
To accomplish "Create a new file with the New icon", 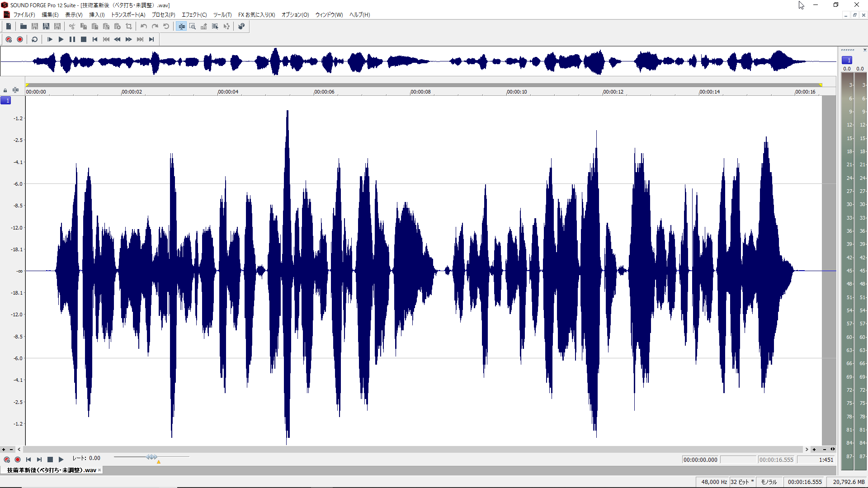I will pos(9,26).
